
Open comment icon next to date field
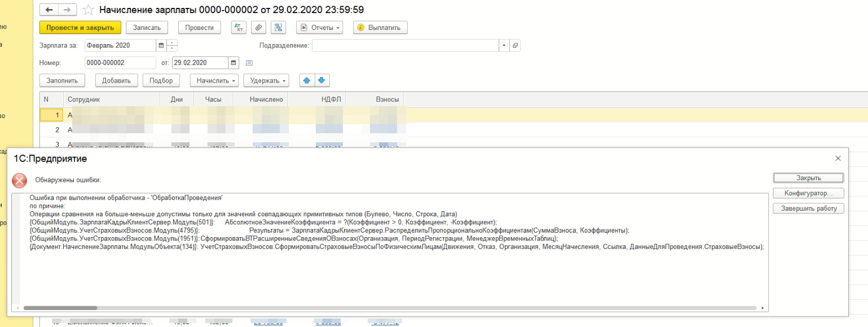tap(249, 63)
